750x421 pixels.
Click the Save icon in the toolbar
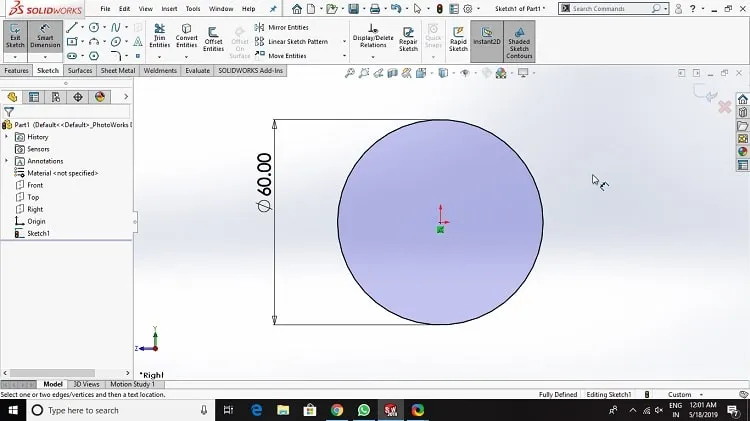[353, 9]
